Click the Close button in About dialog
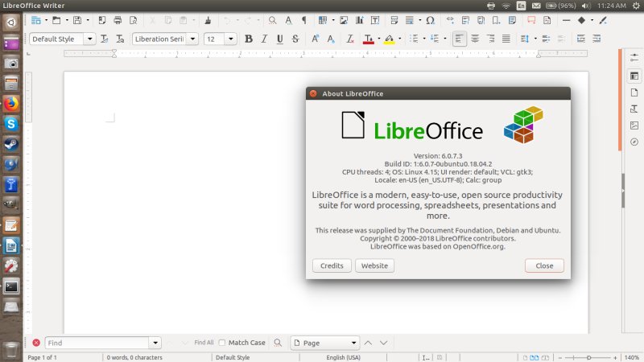This screenshot has width=644, height=362. coord(544,265)
